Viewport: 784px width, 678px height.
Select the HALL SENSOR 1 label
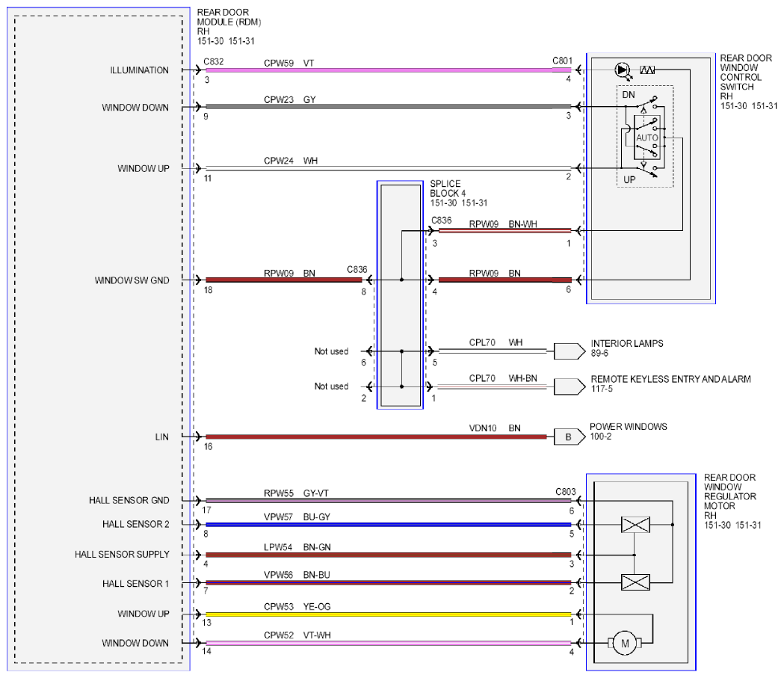(x=135, y=584)
